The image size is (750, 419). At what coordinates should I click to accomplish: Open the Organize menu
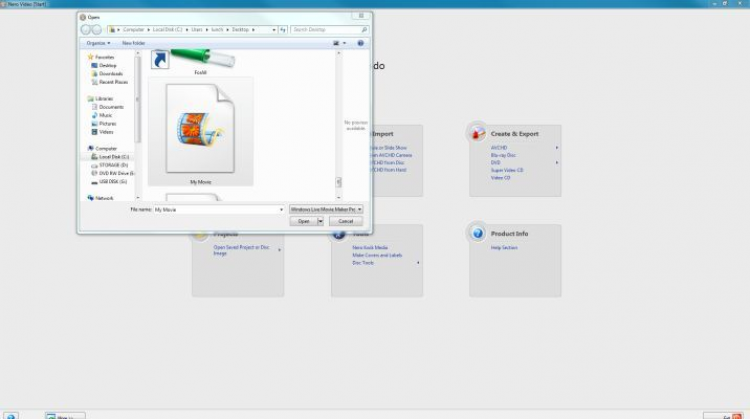pos(98,43)
